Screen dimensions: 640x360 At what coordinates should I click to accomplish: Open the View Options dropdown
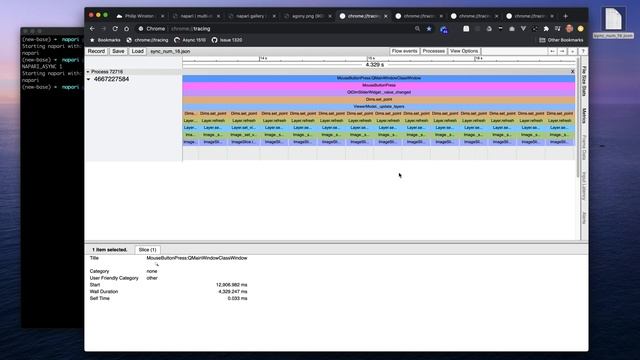tap(464, 51)
